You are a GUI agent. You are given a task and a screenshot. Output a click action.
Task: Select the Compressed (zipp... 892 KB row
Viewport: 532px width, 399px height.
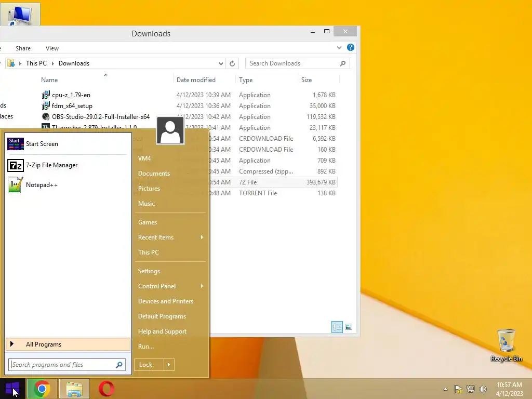pos(273,171)
